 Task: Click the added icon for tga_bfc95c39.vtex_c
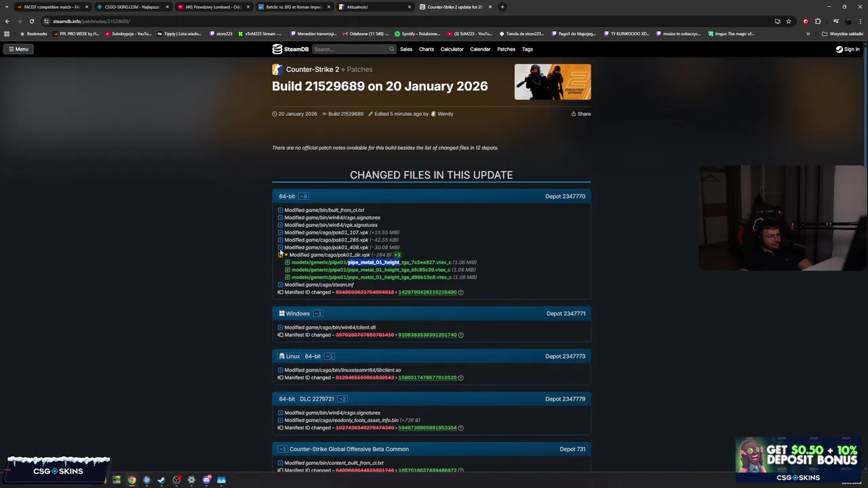pyautogui.click(x=288, y=270)
